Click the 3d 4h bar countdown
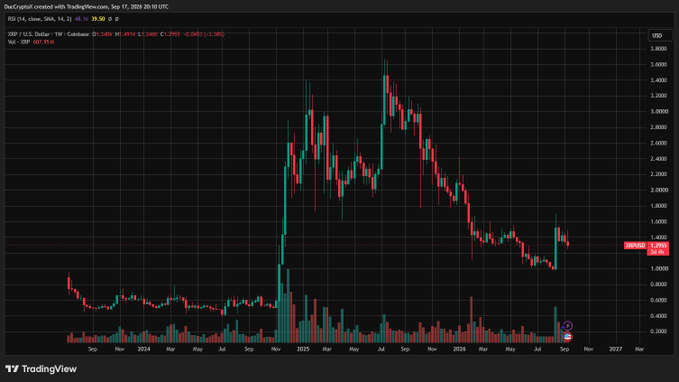Viewport: 679px width, 382px height. coord(657,252)
